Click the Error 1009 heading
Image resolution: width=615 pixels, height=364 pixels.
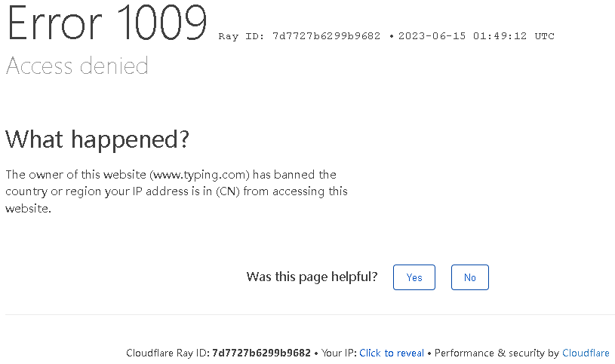[107, 23]
